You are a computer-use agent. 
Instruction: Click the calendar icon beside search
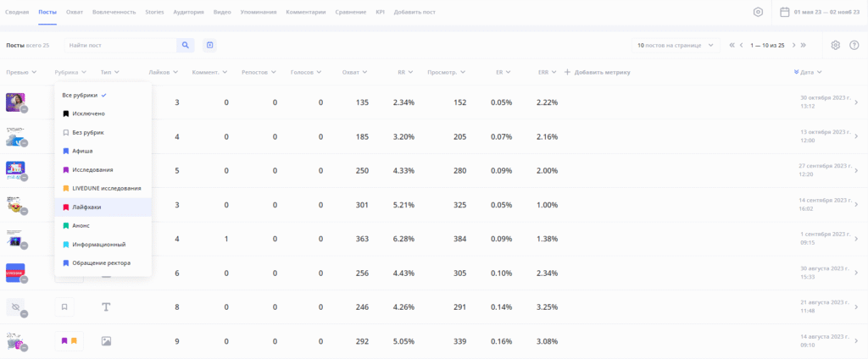tap(209, 45)
